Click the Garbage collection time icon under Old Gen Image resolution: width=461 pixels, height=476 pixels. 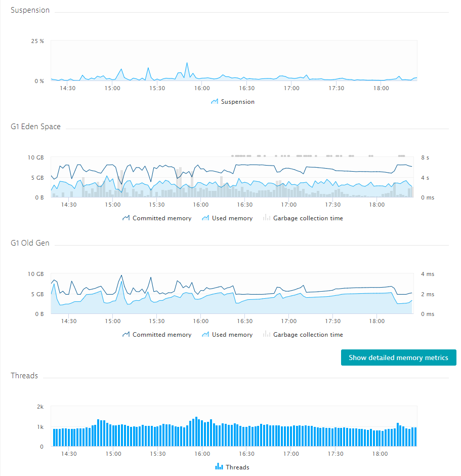pos(266,334)
